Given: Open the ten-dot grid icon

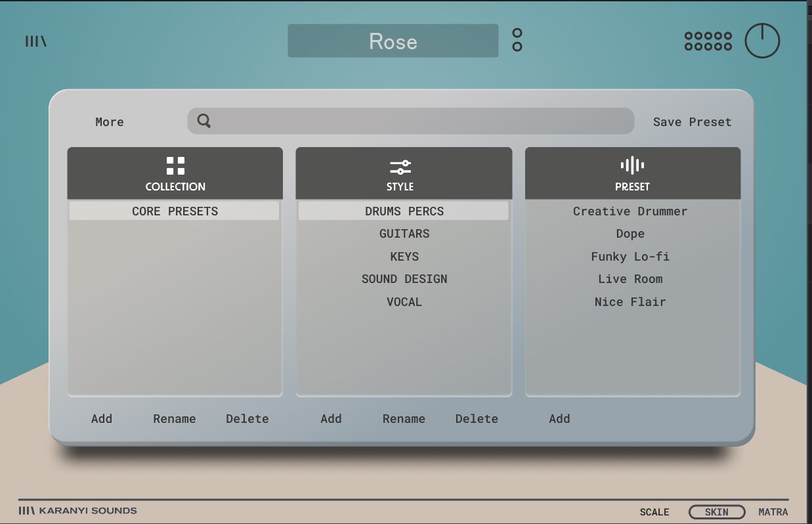Looking at the screenshot, I should click(708, 41).
